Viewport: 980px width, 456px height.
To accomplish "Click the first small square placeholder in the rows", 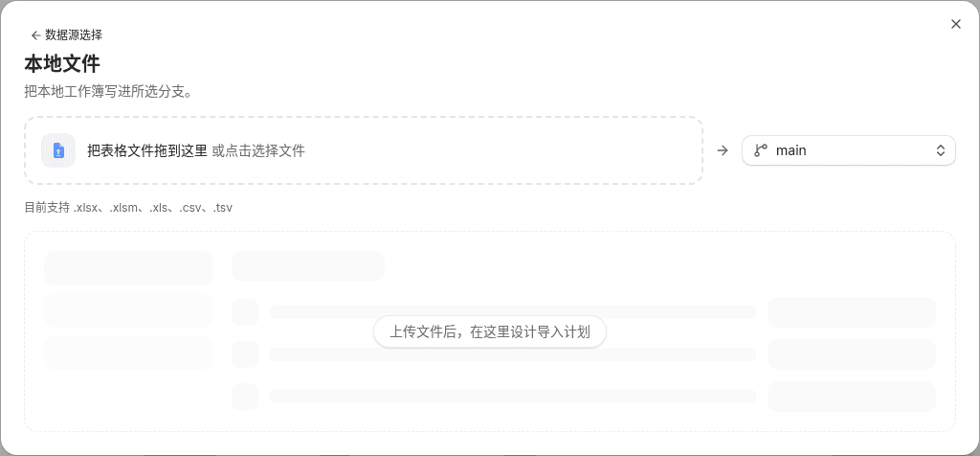I will (x=245, y=312).
